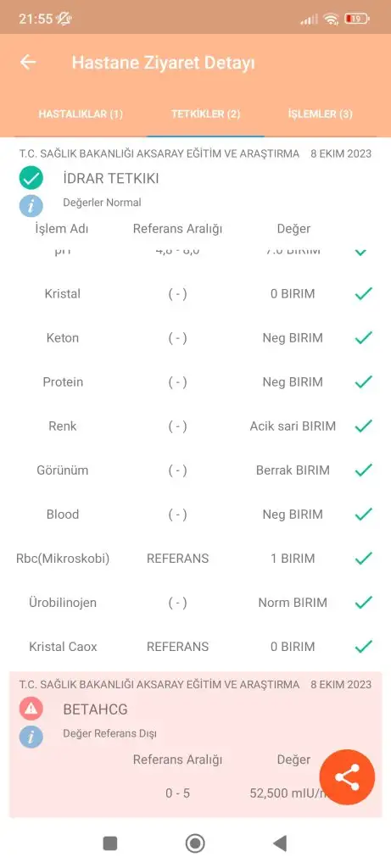Tap red warning icon beside BETAHCG
The height and width of the screenshot is (868, 391).
31,708
